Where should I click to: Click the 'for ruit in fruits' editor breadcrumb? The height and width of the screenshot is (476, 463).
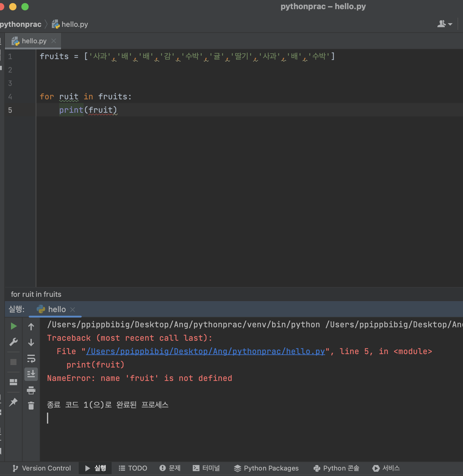tap(36, 294)
